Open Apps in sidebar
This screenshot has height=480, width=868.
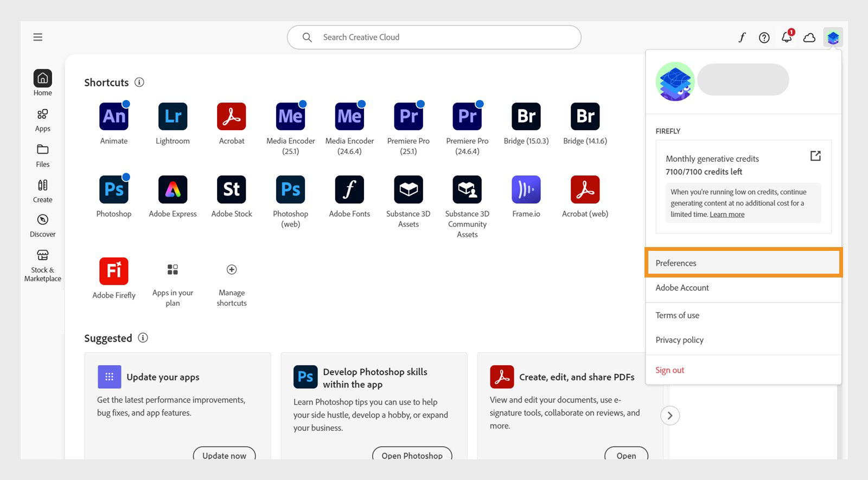pos(43,121)
